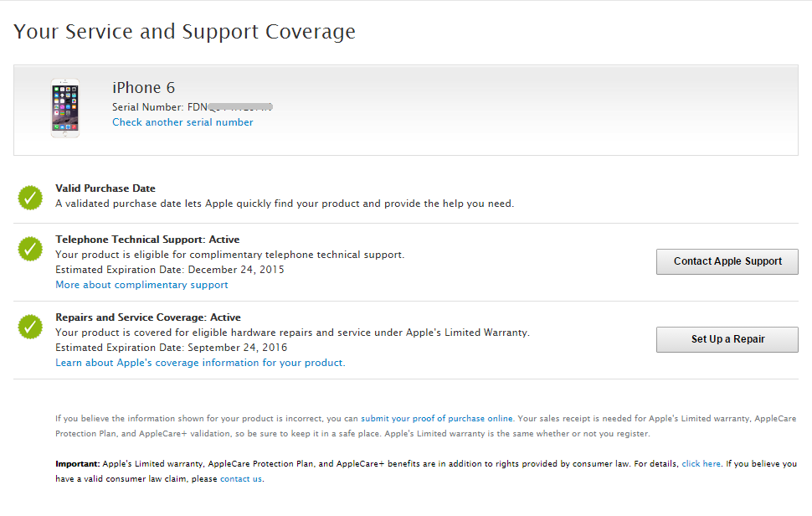Open More about complimentary support link
Viewport: 812px width, 516px height.
tap(142, 285)
